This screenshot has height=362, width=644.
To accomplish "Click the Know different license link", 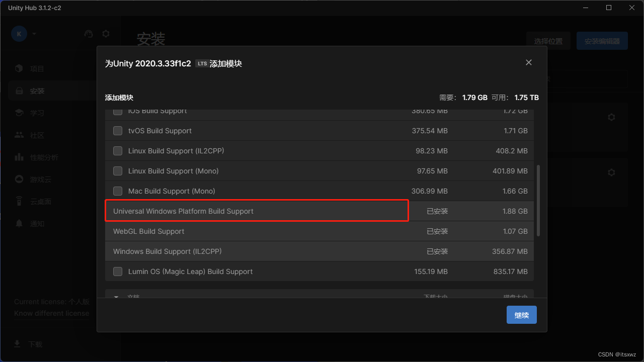I will click(52, 313).
